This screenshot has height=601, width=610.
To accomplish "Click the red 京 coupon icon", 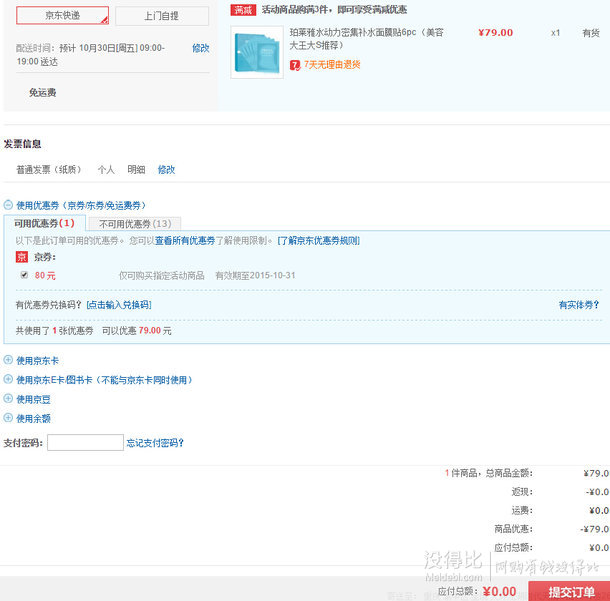I will coord(21,257).
